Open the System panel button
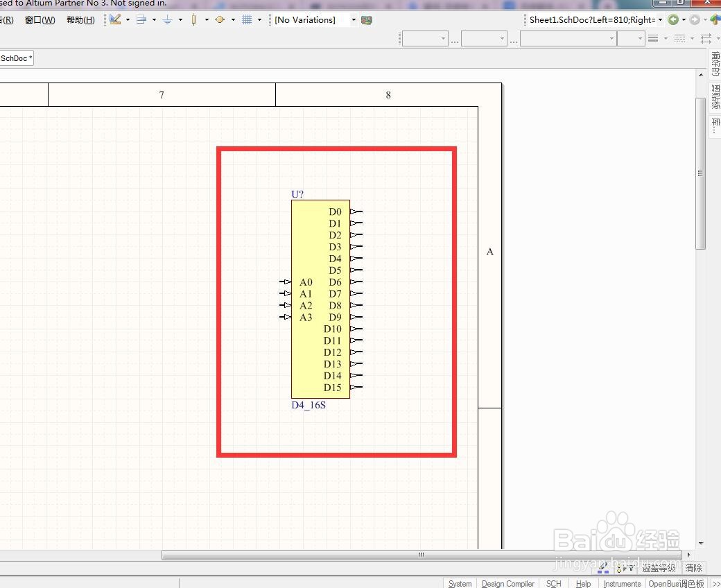The image size is (721, 588). [460, 583]
